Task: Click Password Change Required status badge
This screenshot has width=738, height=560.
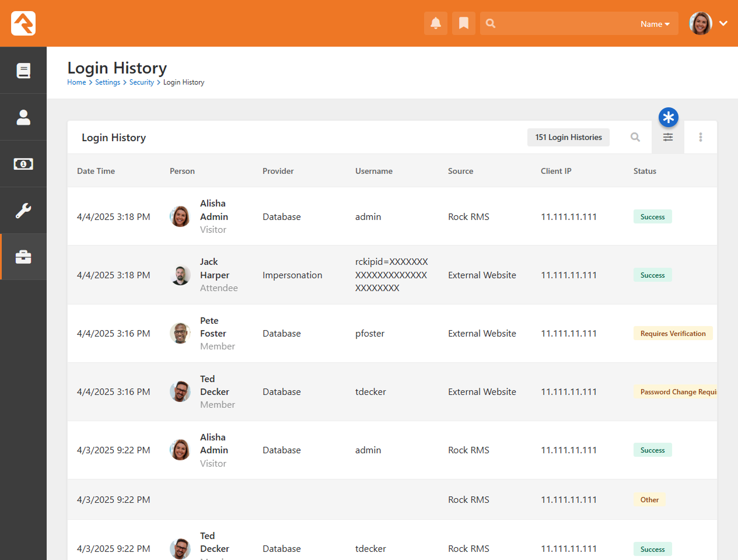Action: 676,392
